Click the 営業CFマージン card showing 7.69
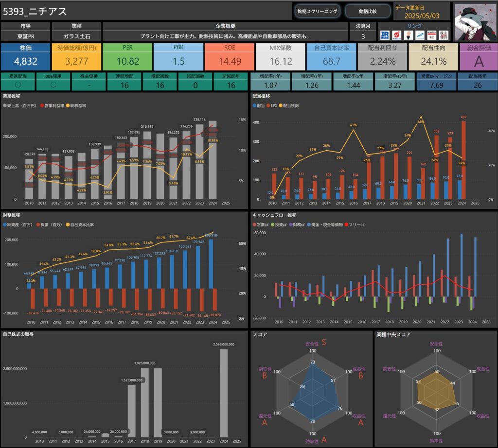The width and height of the screenshot is (498, 448). coord(436,82)
